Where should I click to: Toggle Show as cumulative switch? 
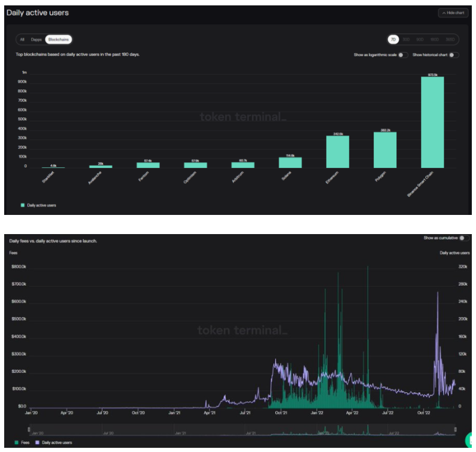464,238
